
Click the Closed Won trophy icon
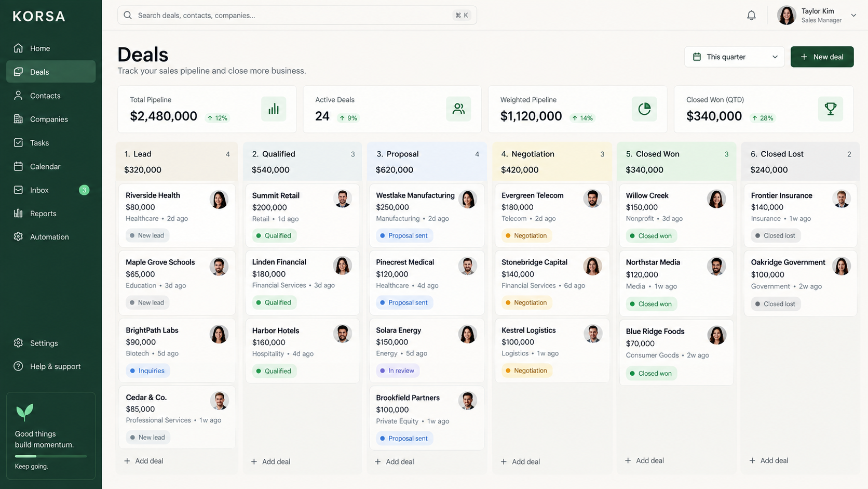(x=830, y=109)
